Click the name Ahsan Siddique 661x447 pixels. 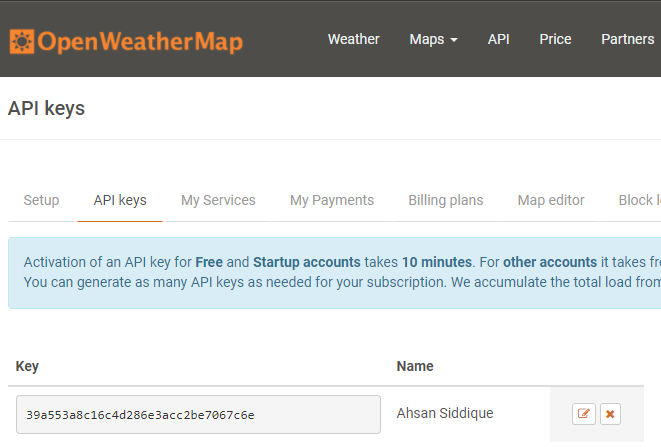coord(445,413)
